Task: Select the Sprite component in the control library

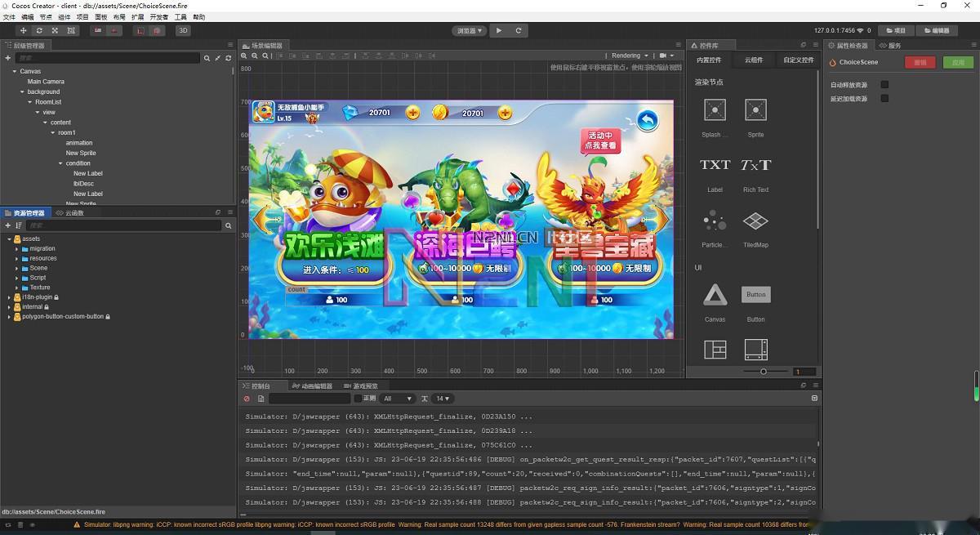Action: (x=755, y=111)
